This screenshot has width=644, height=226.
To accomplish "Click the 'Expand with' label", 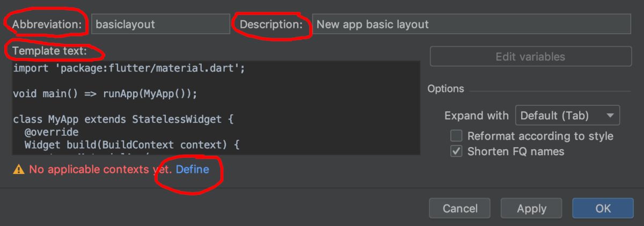I will (x=477, y=115).
